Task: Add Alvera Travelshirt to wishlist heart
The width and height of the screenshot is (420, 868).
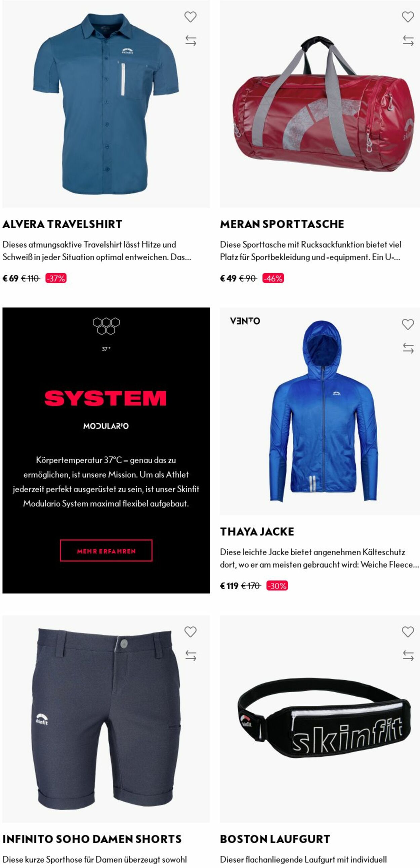Action: [x=190, y=17]
